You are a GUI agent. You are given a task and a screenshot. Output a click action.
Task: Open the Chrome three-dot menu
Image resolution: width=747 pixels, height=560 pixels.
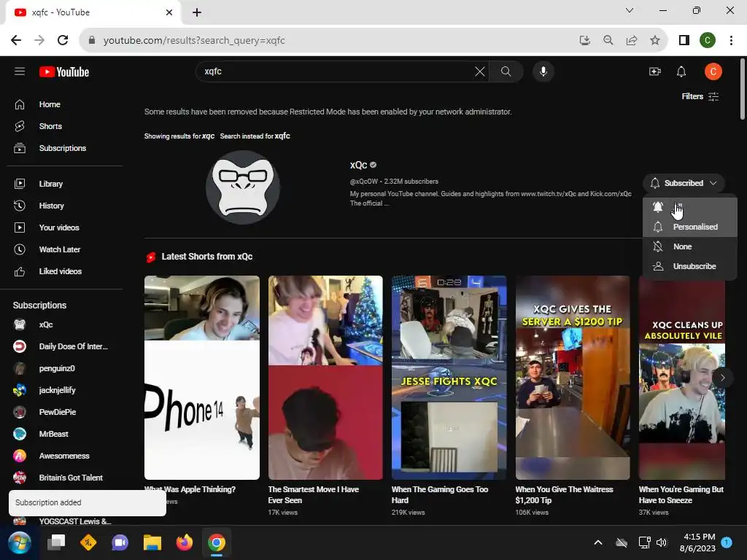731,41
